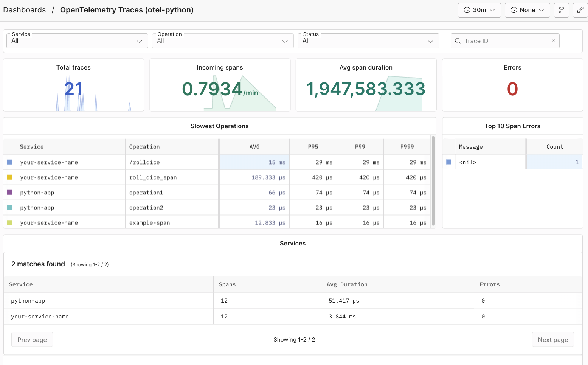Screen dimensions: 588x365
Task: Click the Prev page button
Action: 32,339
